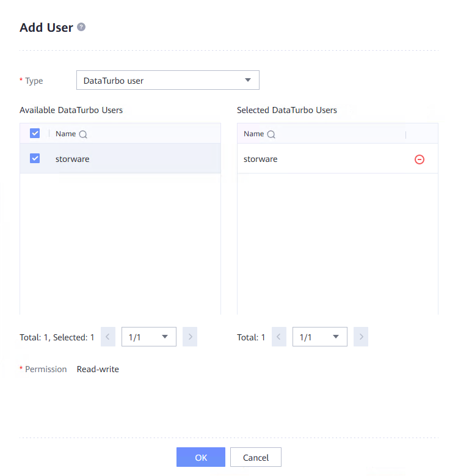Go to next page of Available users

point(190,337)
